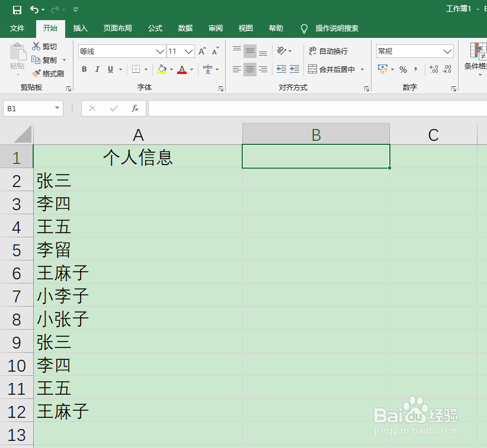The height and width of the screenshot is (448, 487).
Task: Toggle Italic formatting
Action: click(97, 69)
